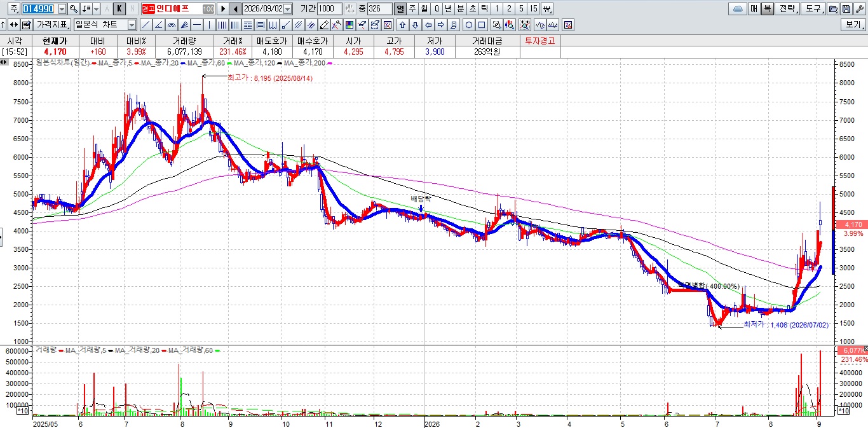
Task: Switch to the weekly (주) period
Action: tap(412, 9)
